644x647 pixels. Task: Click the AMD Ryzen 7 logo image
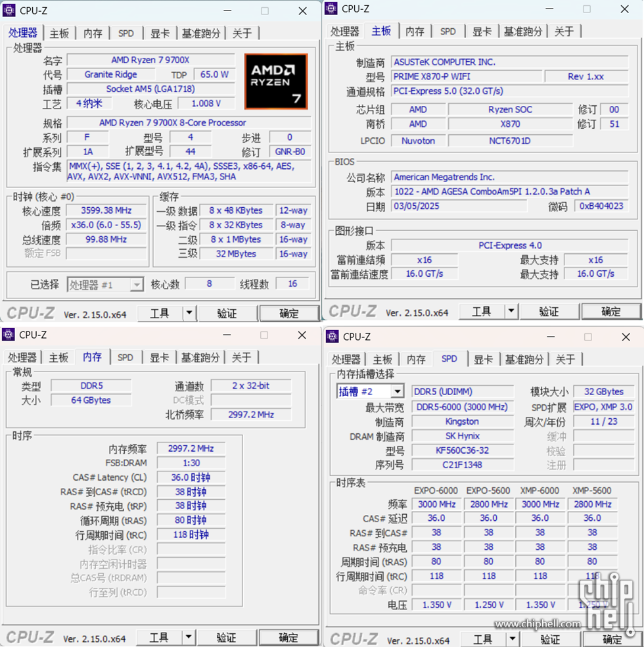coord(276,82)
